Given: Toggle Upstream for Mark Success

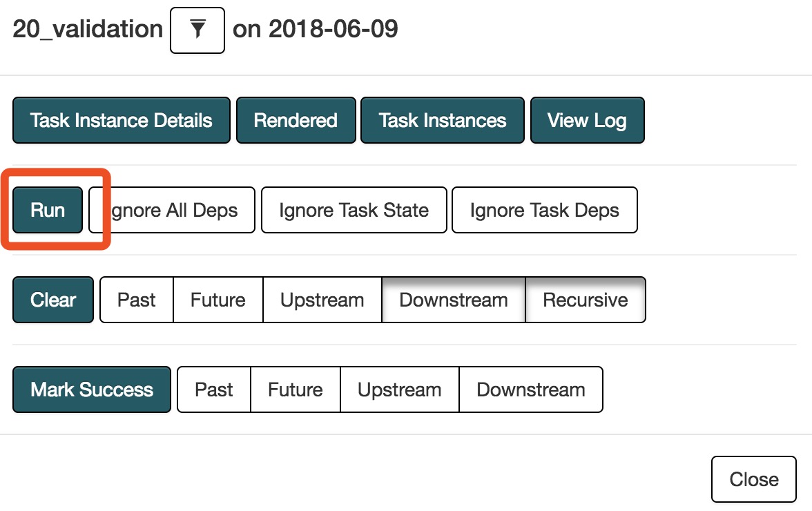Looking at the screenshot, I should 399,389.
